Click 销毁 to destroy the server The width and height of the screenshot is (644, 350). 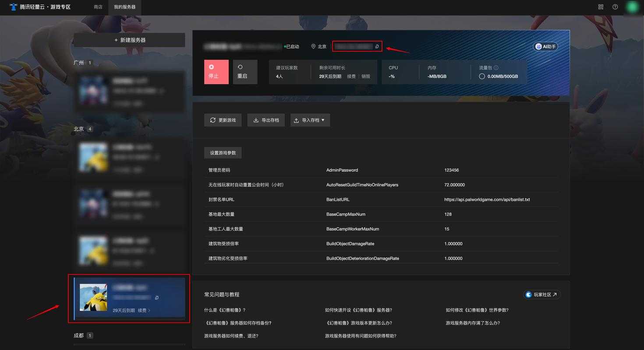(366, 76)
